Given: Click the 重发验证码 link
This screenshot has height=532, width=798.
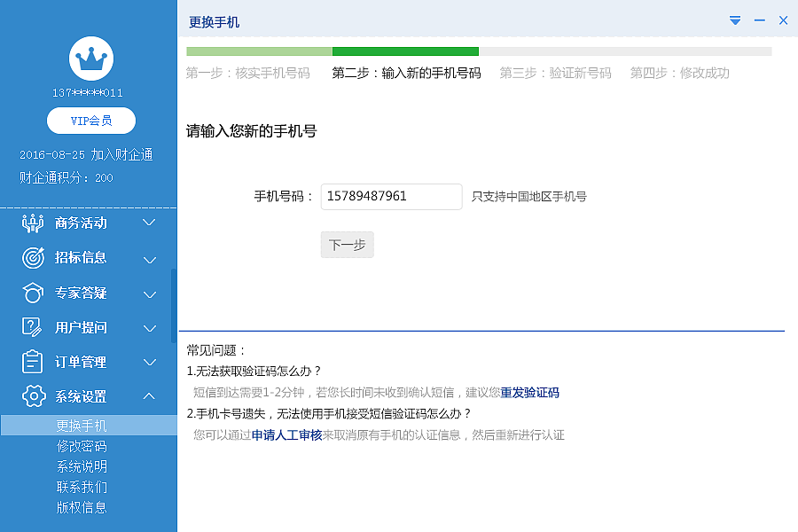Looking at the screenshot, I should tap(532, 392).
